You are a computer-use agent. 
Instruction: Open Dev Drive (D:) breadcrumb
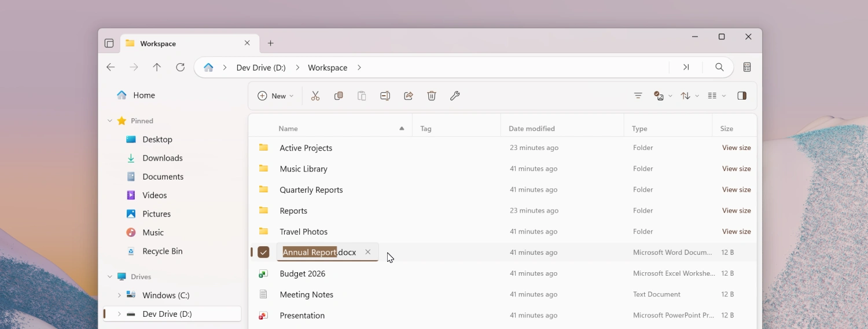click(261, 68)
